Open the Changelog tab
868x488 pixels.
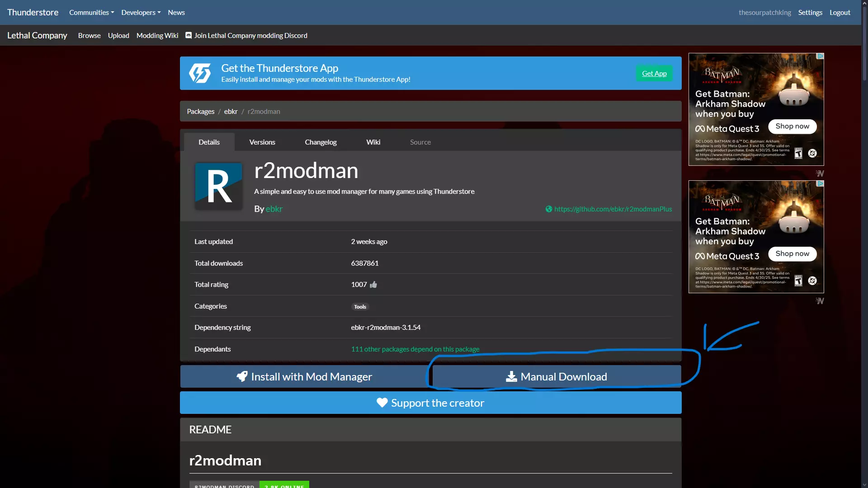[x=321, y=142]
